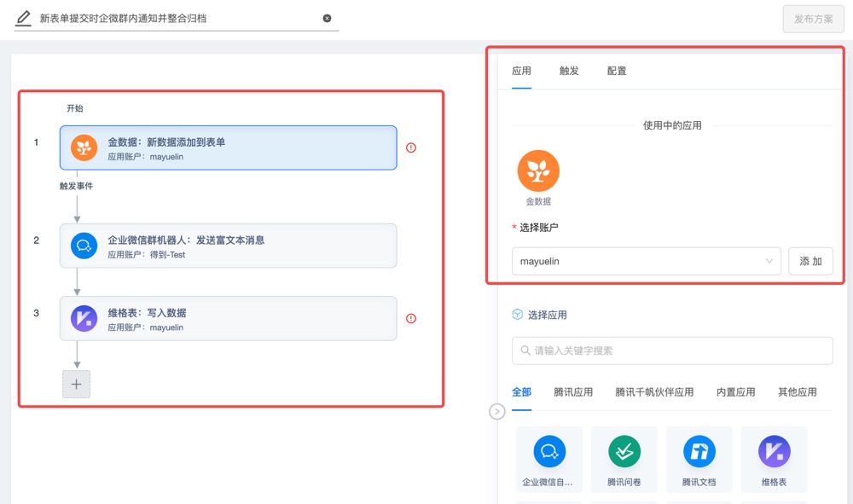Open the 腾讯千帆伙伴应用 category tab

pyautogui.click(x=655, y=392)
